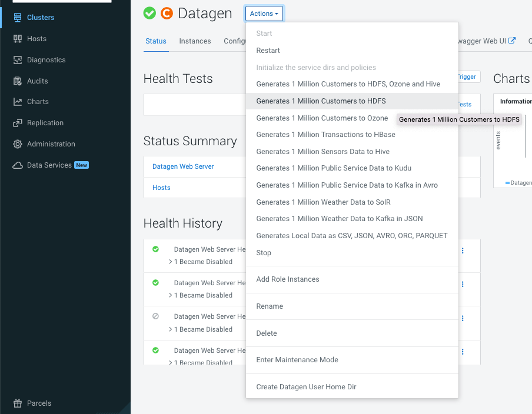Open the Datagen Web Server link
532x414 pixels.
click(x=183, y=166)
